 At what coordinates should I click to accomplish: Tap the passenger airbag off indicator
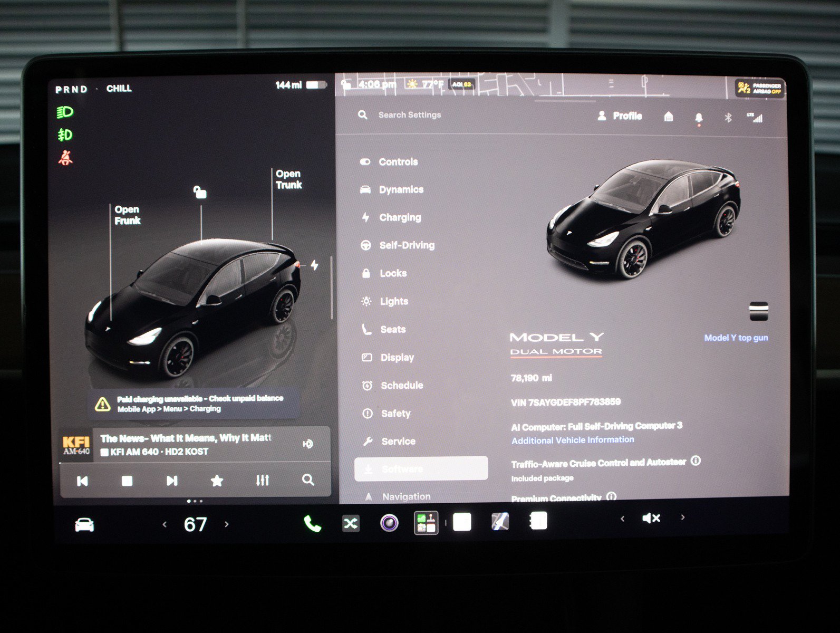(x=760, y=88)
